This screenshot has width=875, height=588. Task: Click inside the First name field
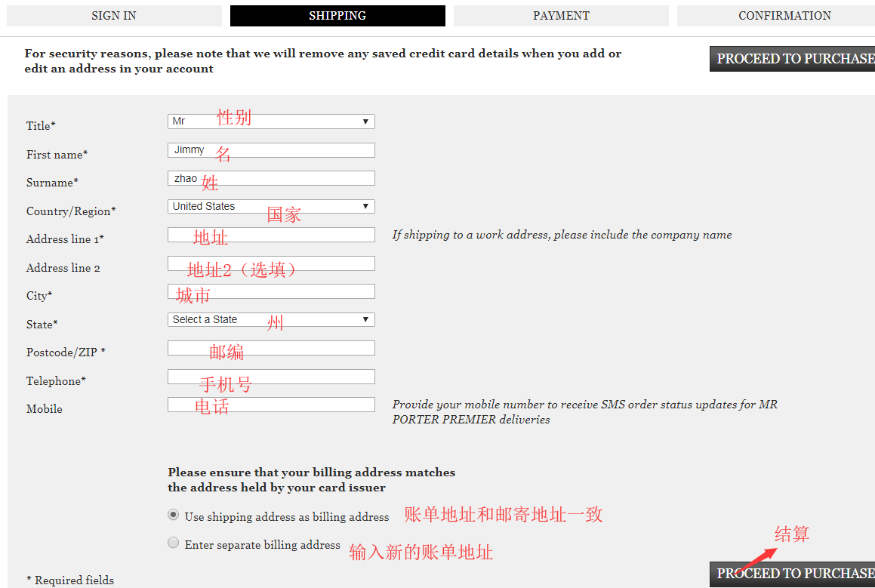(270, 149)
